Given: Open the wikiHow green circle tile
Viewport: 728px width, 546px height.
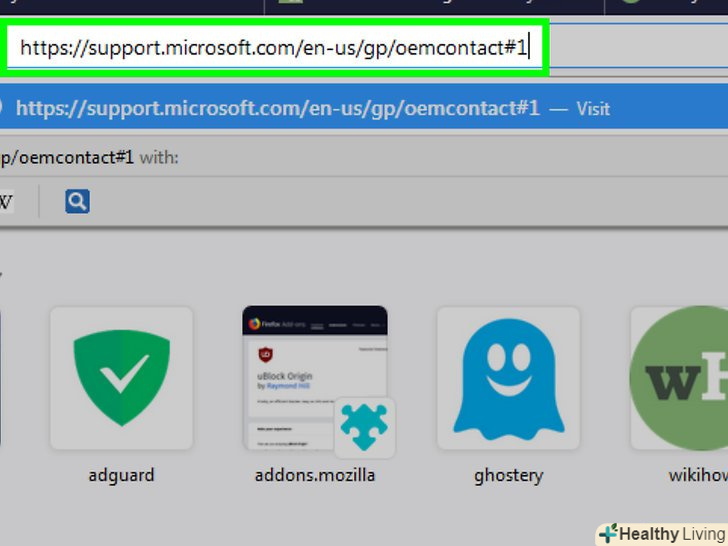Looking at the screenshot, I should (x=679, y=378).
